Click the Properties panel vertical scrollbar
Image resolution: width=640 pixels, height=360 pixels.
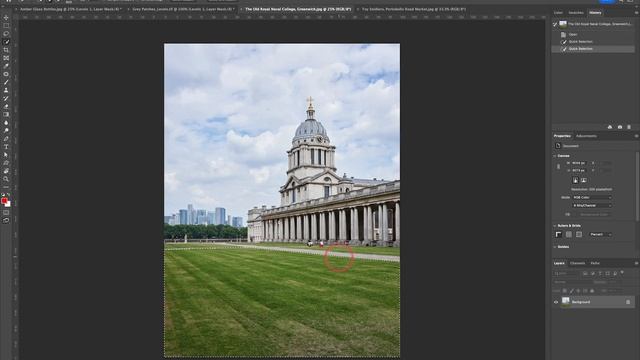pyautogui.click(x=637, y=187)
